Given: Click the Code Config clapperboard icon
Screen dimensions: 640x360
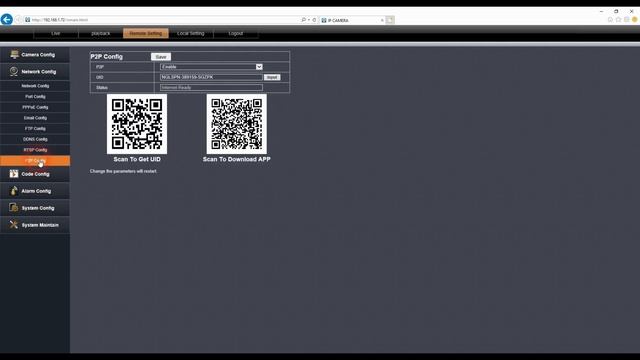Looking at the screenshot, I should [14, 173].
